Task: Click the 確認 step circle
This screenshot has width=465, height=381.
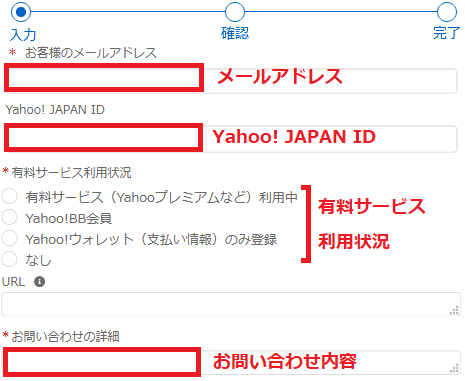Action: [x=235, y=12]
